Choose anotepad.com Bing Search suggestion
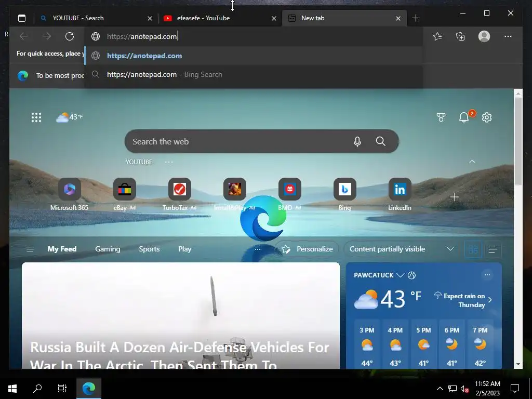 (253, 74)
